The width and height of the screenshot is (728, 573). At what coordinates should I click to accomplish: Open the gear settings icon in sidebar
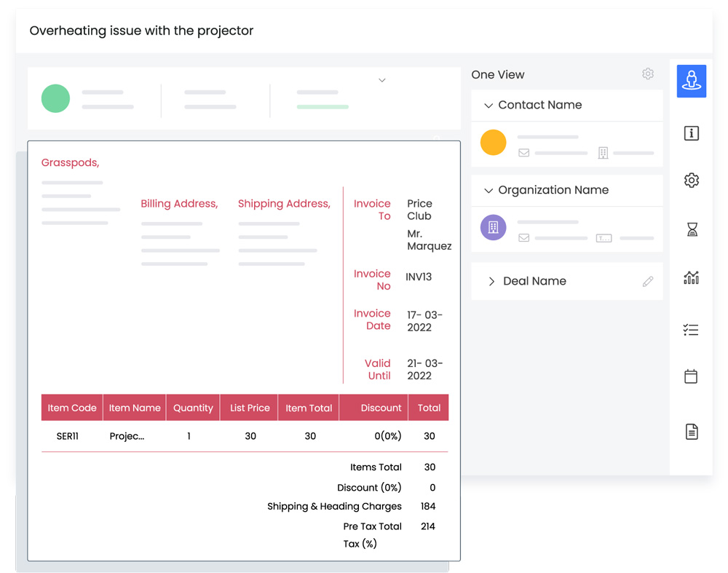tap(691, 181)
